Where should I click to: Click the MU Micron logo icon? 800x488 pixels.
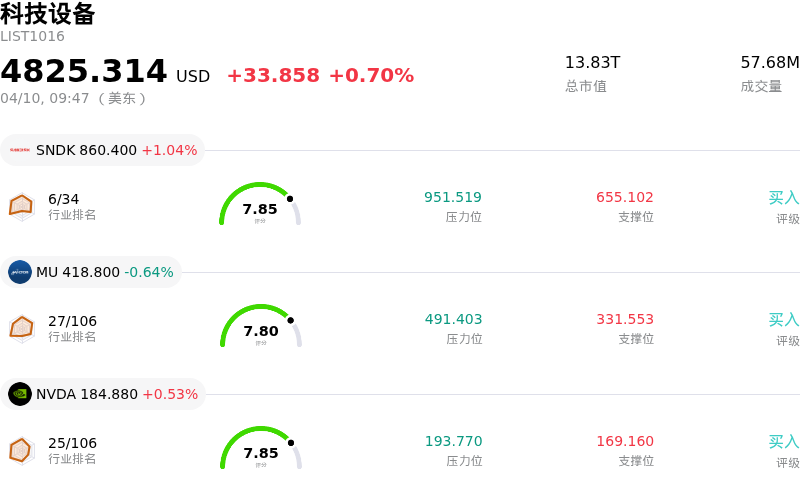(x=20, y=272)
